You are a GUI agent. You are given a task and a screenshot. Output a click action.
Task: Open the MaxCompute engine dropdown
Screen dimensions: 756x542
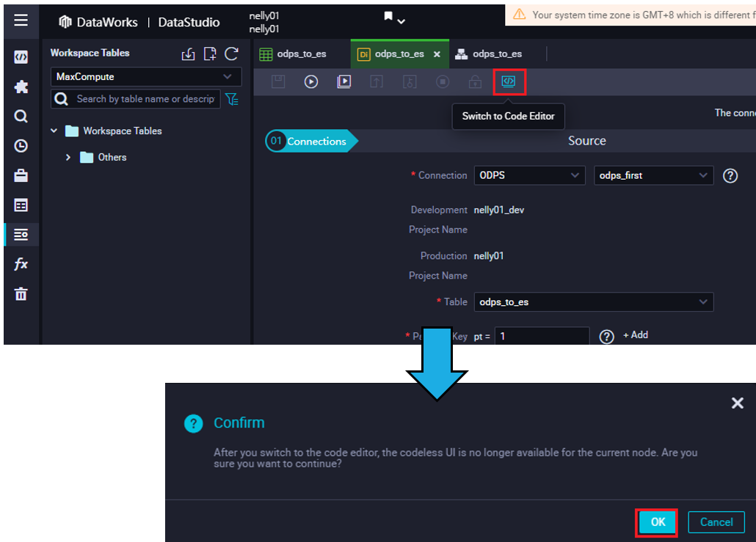(145, 77)
